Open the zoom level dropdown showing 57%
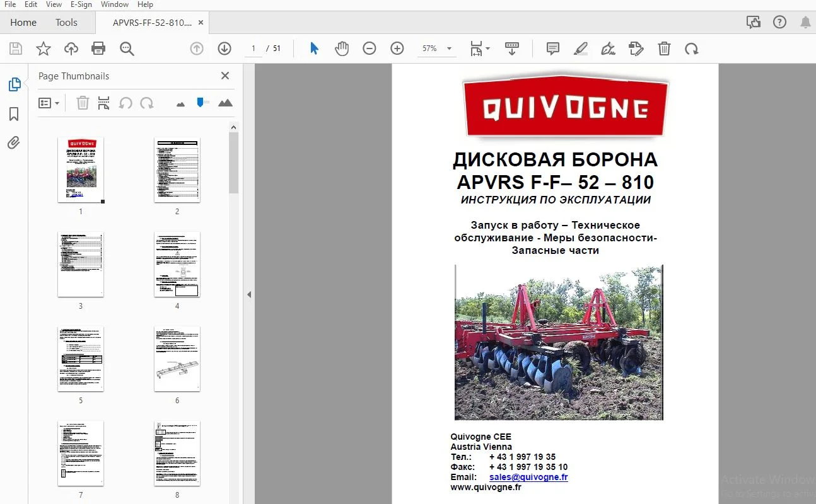Image resolution: width=816 pixels, height=504 pixels. coord(437,49)
